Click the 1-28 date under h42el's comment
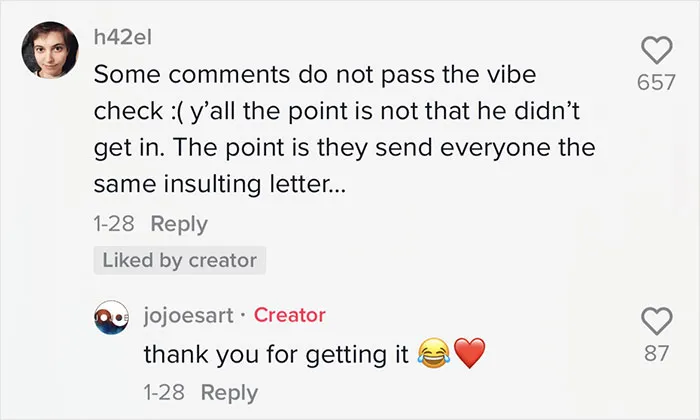Image resolution: width=700 pixels, height=420 pixels. point(113,224)
